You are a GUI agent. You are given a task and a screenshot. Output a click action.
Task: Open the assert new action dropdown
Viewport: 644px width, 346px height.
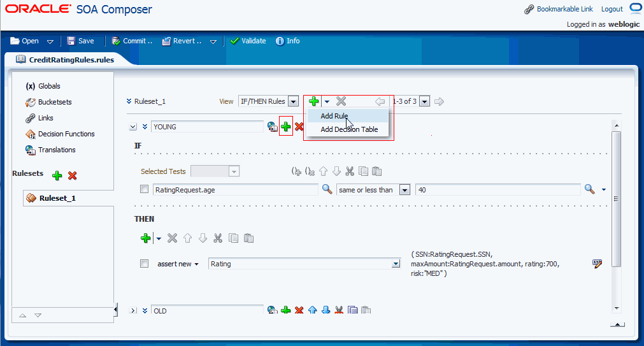tap(196, 264)
